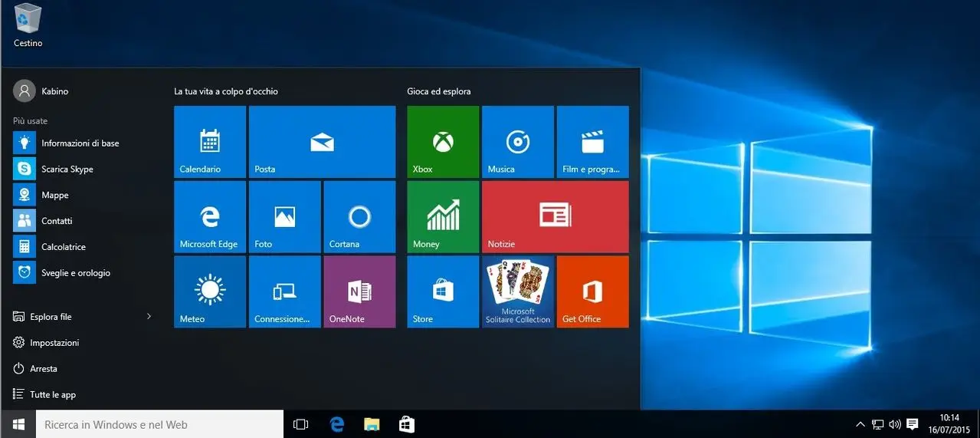Open Store from the taskbar
Image resolution: width=980 pixels, height=438 pixels.
[407, 424]
